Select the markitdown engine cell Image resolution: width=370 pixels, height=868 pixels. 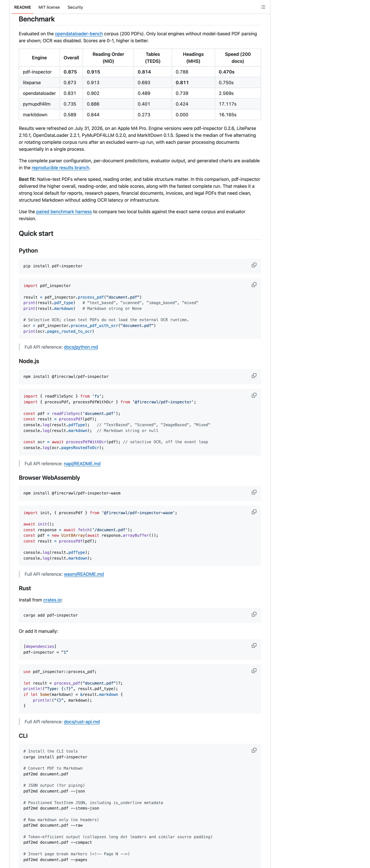tap(39, 115)
